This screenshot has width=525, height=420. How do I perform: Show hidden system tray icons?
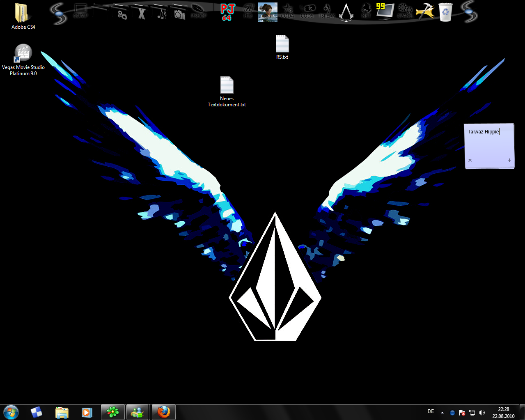[442, 413]
